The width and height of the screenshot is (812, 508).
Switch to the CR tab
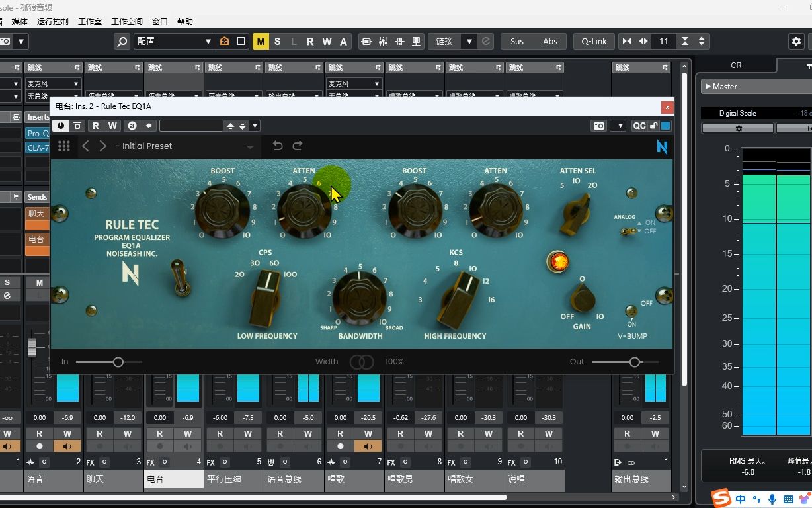[x=736, y=65]
